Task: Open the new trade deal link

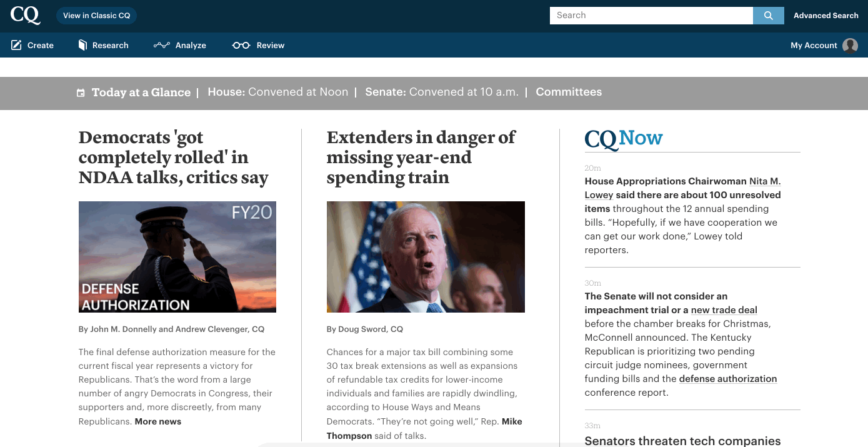Action: tap(724, 310)
